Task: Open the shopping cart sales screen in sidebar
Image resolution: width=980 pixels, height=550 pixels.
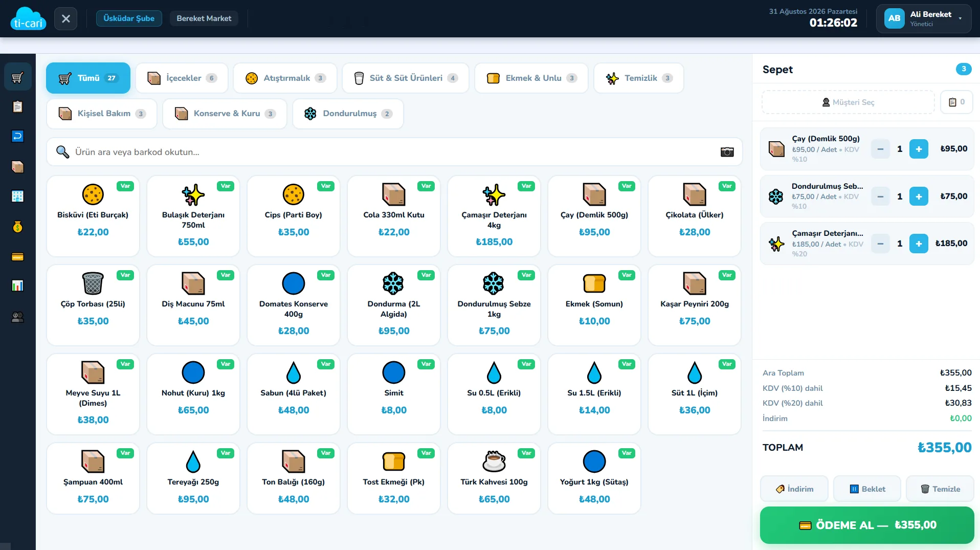Action: pyautogui.click(x=17, y=77)
